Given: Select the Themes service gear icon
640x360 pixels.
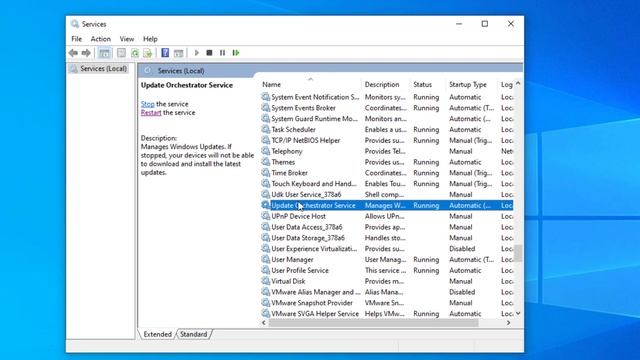Looking at the screenshot, I should (266, 162).
